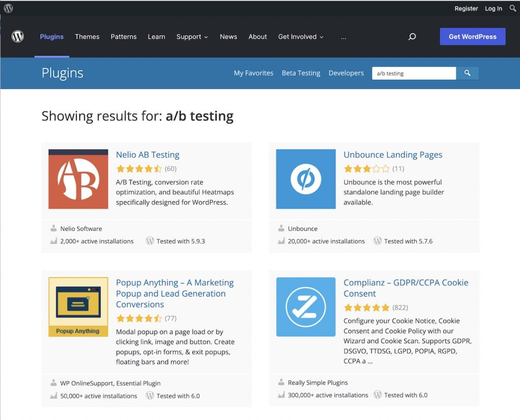Click the Get WordPress button
This screenshot has width=520, height=420.
coord(473,37)
